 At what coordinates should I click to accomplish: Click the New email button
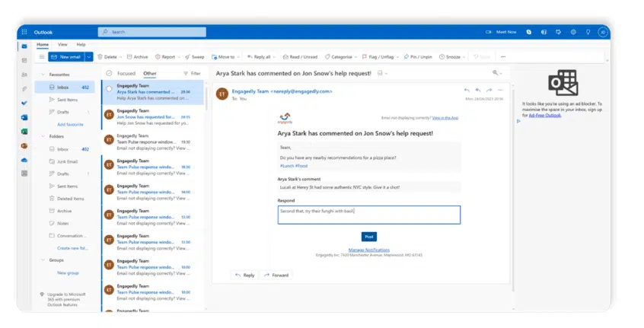(x=66, y=57)
